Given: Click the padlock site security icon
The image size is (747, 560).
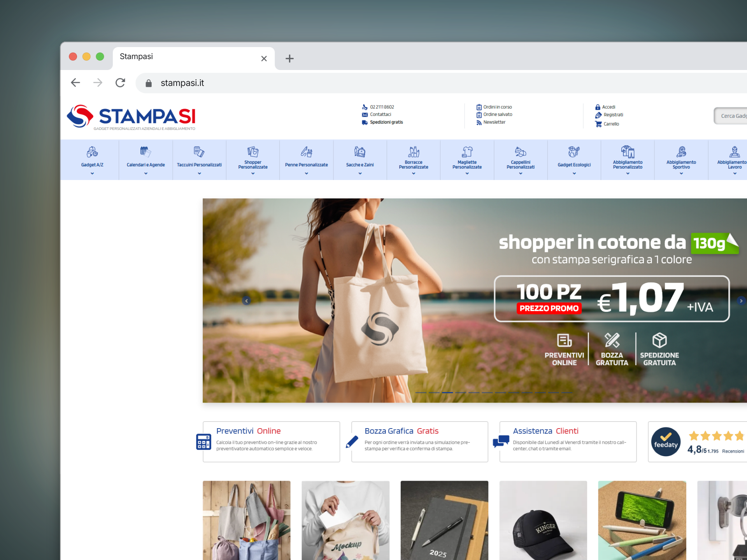Looking at the screenshot, I should [148, 83].
